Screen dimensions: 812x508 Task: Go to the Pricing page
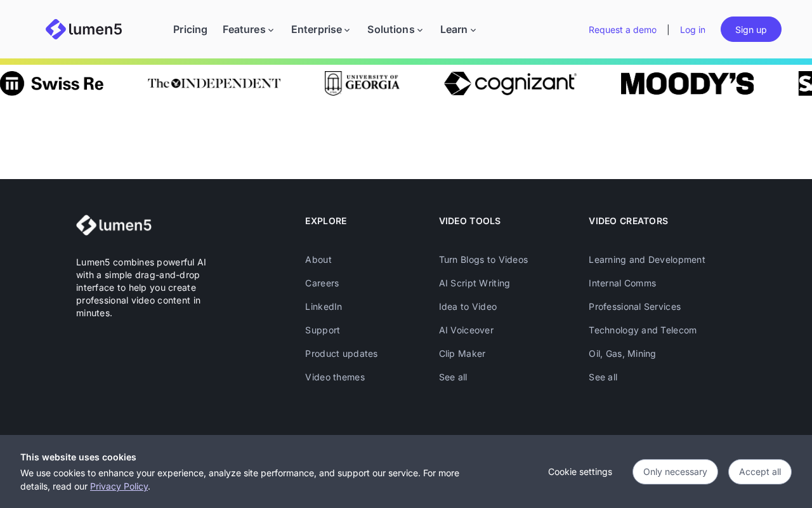[190, 29]
